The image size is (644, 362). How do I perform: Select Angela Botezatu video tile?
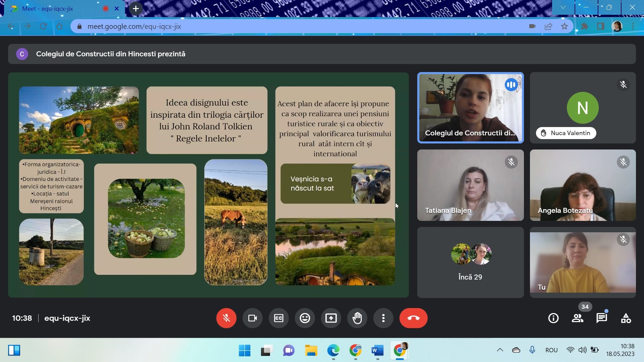583,185
